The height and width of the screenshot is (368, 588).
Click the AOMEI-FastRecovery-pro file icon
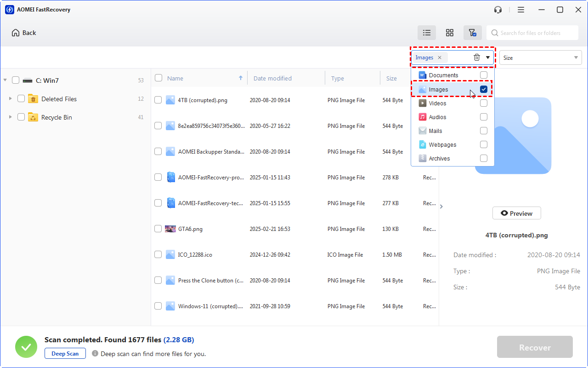(171, 177)
